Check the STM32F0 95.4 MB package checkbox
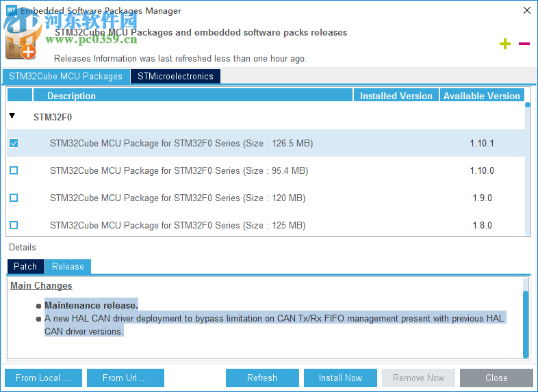 (x=14, y=170)
